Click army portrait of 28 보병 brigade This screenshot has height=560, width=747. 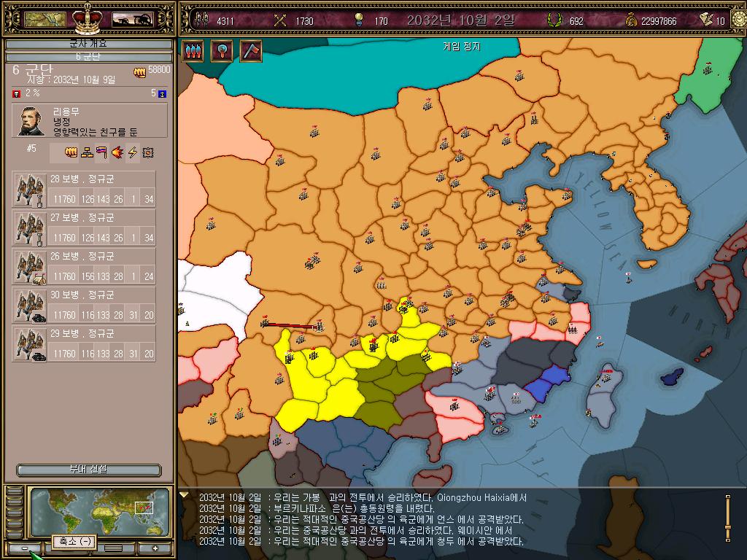[x=29, y=190]
